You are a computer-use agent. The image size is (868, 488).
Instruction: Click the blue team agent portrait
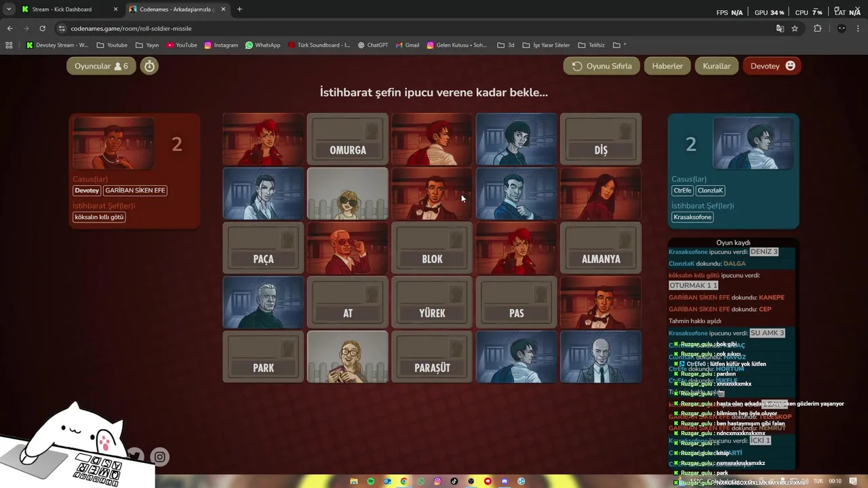tap(753, 144)
